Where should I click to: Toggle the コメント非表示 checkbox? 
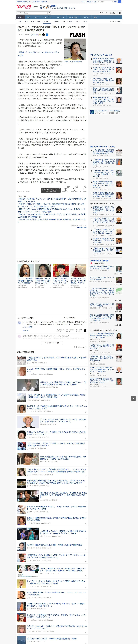pyautogui.click(x=75, y=347)
